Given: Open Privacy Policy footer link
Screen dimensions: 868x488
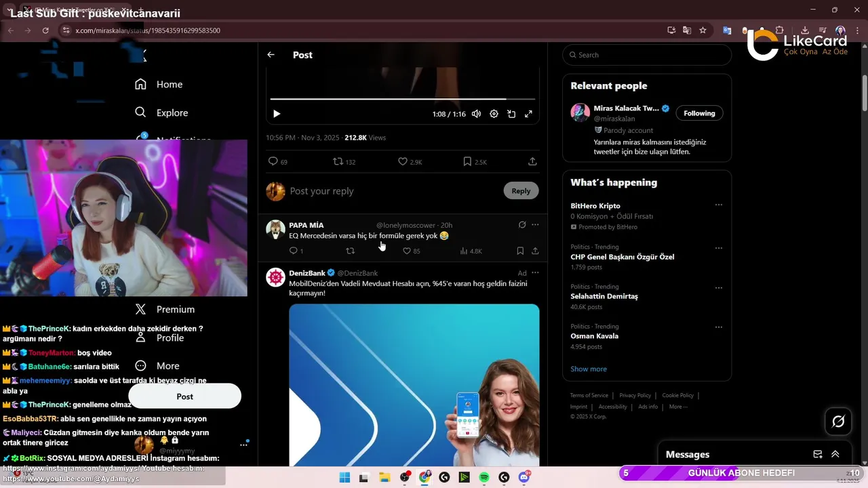Looking at the screenshot, I should [635, 395].
